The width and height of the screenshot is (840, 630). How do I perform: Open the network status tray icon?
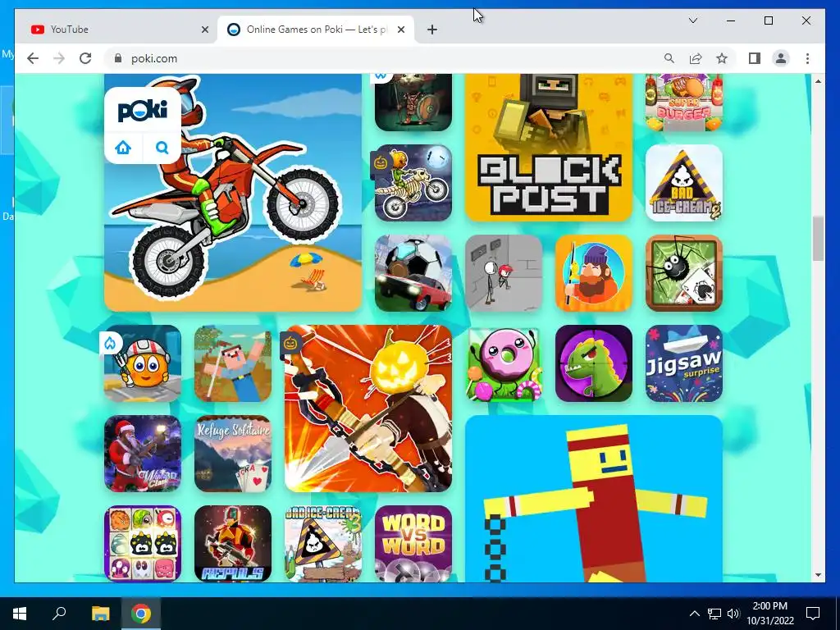pos(714,614)
